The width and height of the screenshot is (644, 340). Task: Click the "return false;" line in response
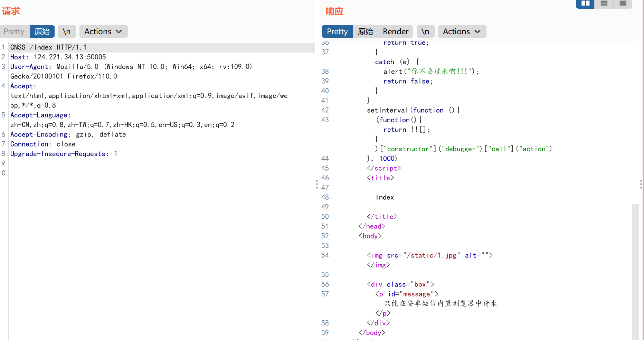(x=408, y=81)
